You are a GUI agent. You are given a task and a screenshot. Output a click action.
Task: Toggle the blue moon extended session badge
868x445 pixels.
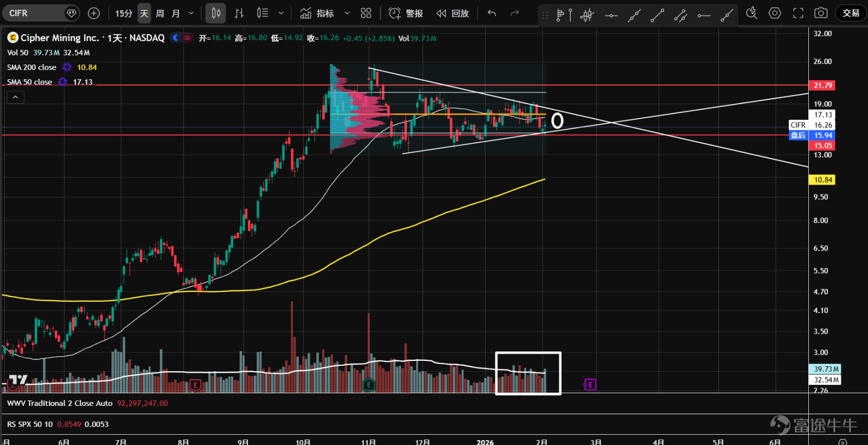(175, 37)
